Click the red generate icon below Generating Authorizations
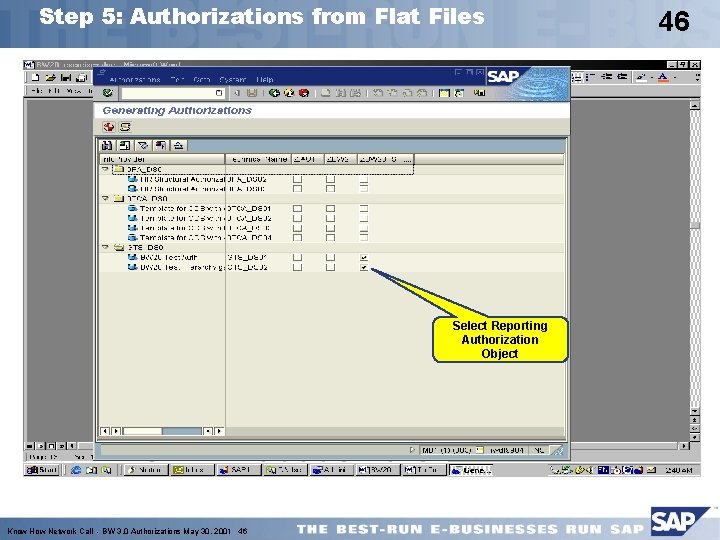Image resolution: width=720 pixels, height=540 pixels. tap(109, 127)
